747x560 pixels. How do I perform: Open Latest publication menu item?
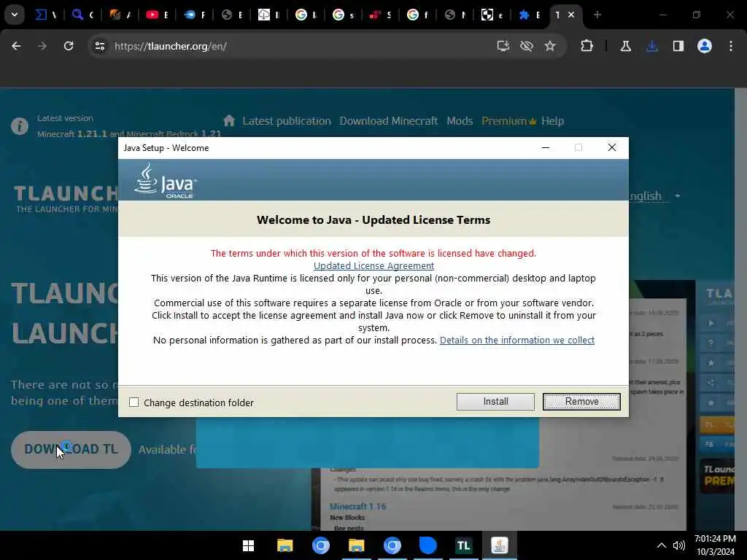(x=286, y=121)
